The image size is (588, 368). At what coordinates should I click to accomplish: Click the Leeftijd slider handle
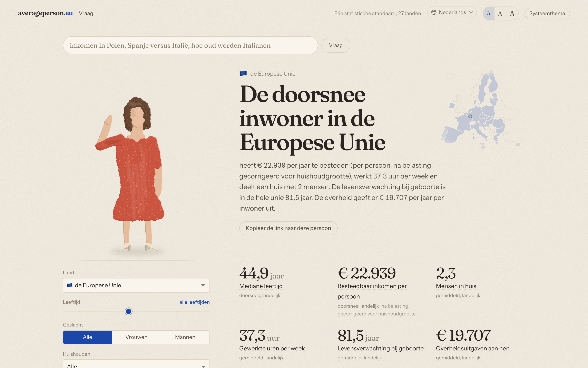pos(129,311)
